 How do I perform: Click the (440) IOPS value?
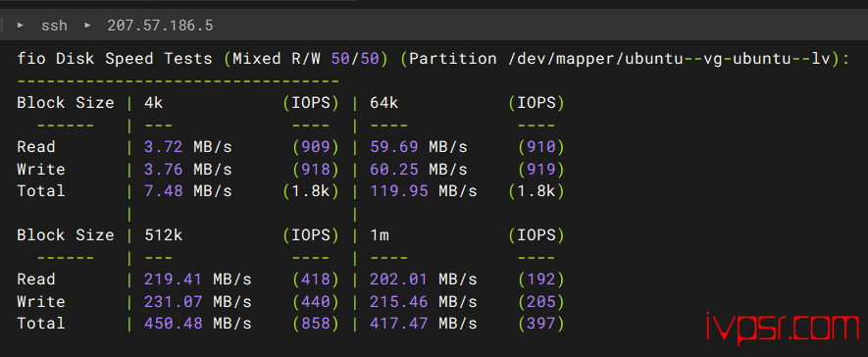(x=316, y=302)
